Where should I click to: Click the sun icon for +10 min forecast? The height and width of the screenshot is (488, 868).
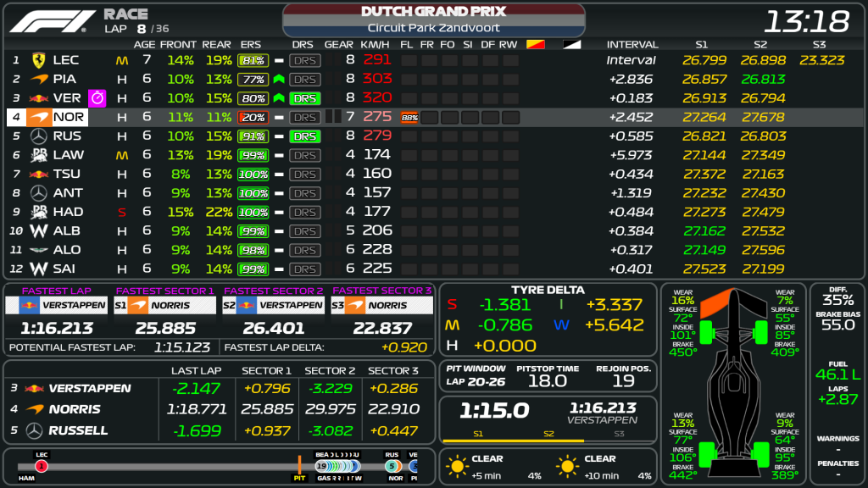[567, 467]
